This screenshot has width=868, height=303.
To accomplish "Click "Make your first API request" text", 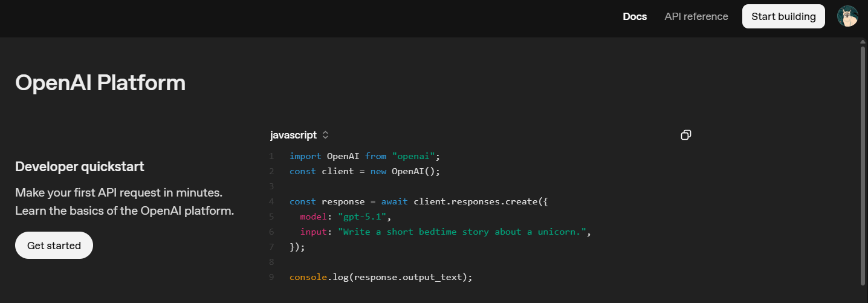I will click(119, 193).
